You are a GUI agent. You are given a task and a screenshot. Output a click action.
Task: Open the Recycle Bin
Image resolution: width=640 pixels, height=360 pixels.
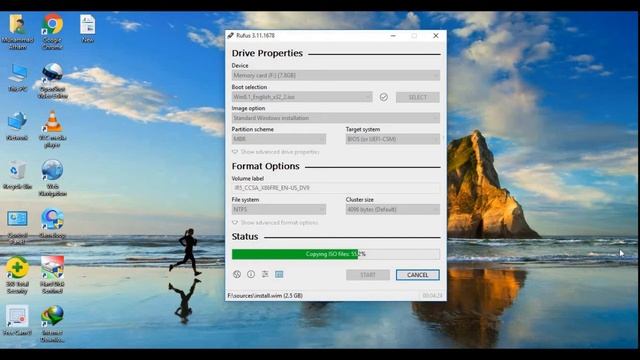click(17, 175)
